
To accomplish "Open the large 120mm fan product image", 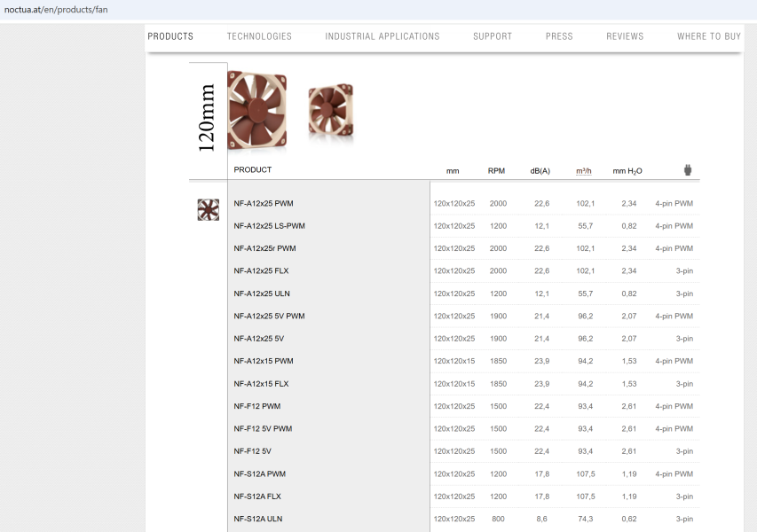I will (256, 111).
